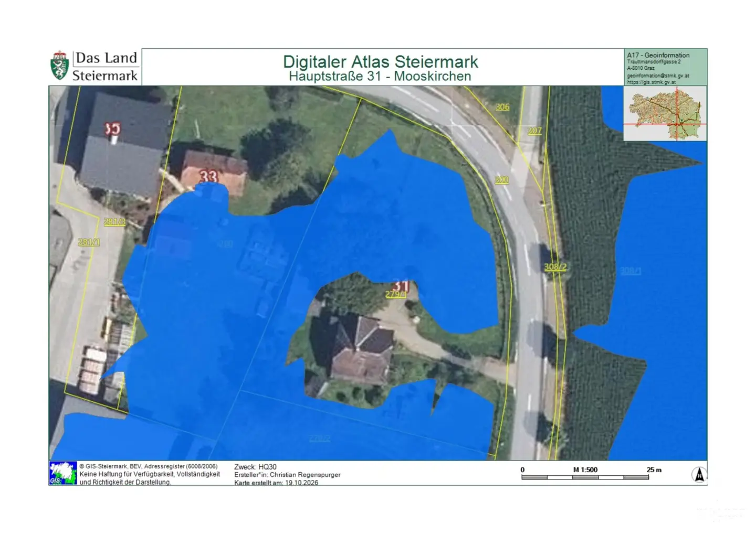The height and width of the screenshot is (534, 756).
Task: Select the "Karte erstellt am: 19.10.2026" line
Action: 276,482
